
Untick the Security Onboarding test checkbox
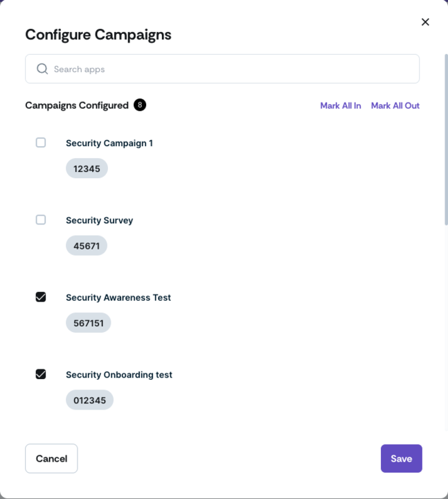pos(41,374)
